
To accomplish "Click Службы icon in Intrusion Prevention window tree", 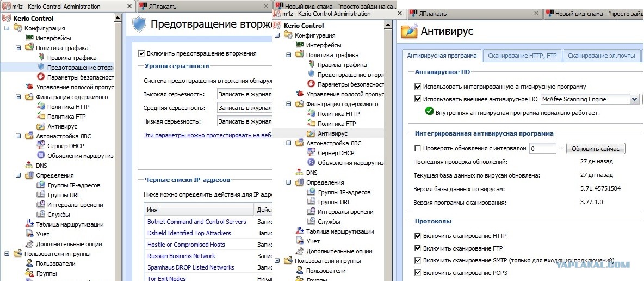I will point(41,215).
